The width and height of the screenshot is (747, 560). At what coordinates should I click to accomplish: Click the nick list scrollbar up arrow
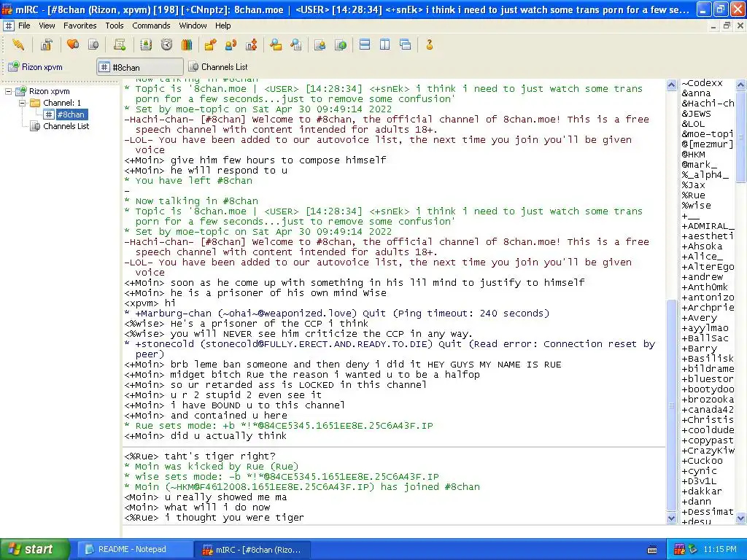click(x=741, y=85)
